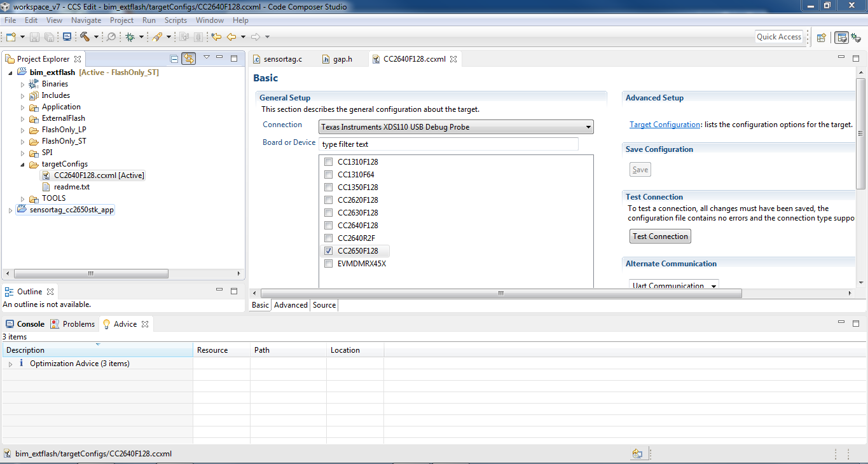Click the Debug bug icon in toolbar
The width and height of the screenshot is (868, 464).
tap(130, 37)
